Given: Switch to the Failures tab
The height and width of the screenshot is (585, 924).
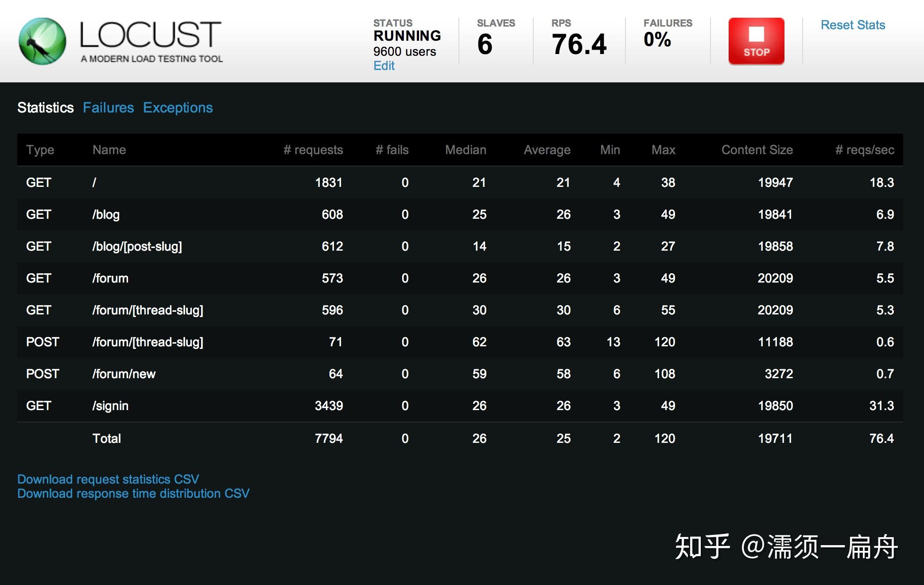Looking at the screenshot, I should point(108,108).
